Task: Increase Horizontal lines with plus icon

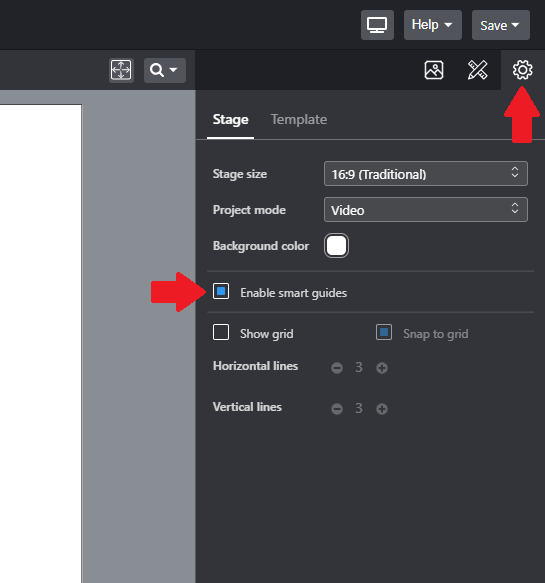Action: pyautogui.click(x=382, y=368)
